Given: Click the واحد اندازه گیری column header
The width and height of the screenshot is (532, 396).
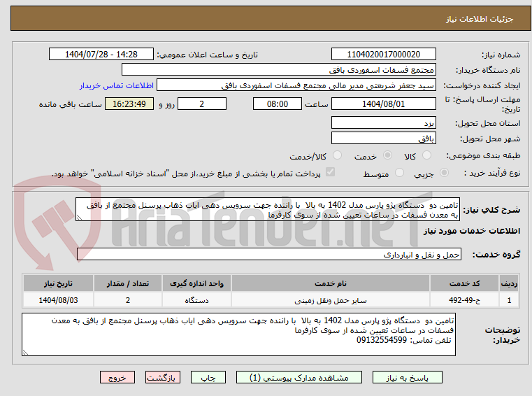Looking at the screenshot, I should [x=196, y=283].
